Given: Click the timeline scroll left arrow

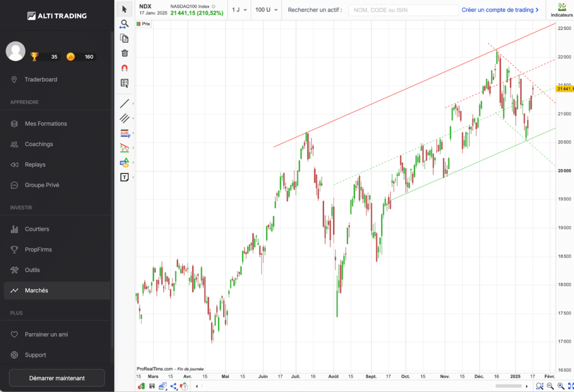Looking at the screenshot, I should [x=197, y=386].
